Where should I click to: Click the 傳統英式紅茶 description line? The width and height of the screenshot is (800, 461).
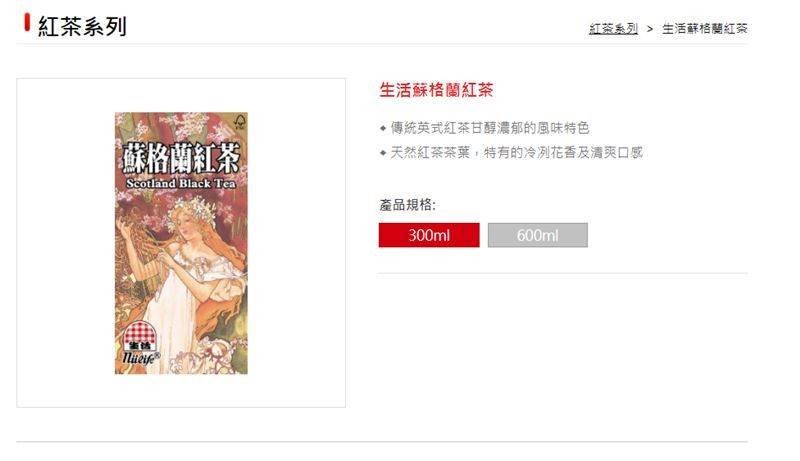[x=490, y=127]
